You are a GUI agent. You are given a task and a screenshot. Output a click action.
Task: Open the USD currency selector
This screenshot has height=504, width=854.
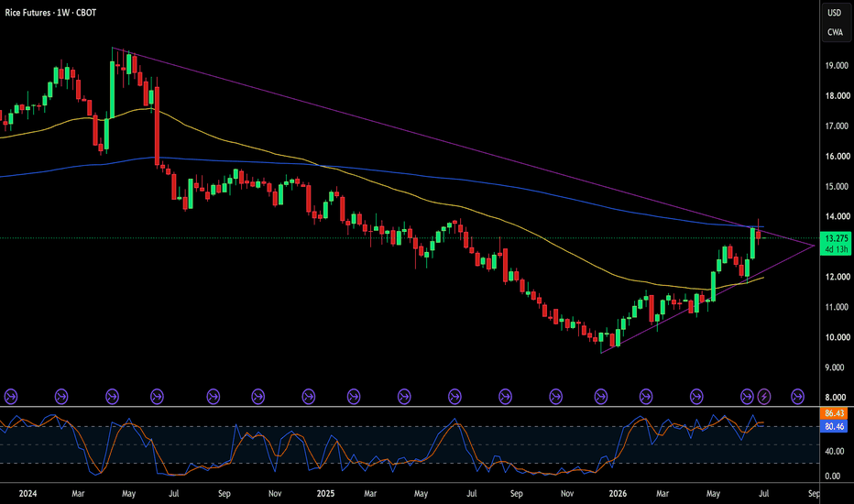[835, 13]
